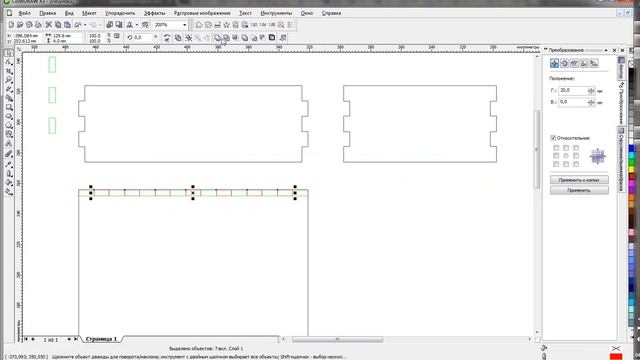The width and height of the screenshot is (640, 360).
Task: Click the Print toolbar icon
Action: [x=38, y=25]
